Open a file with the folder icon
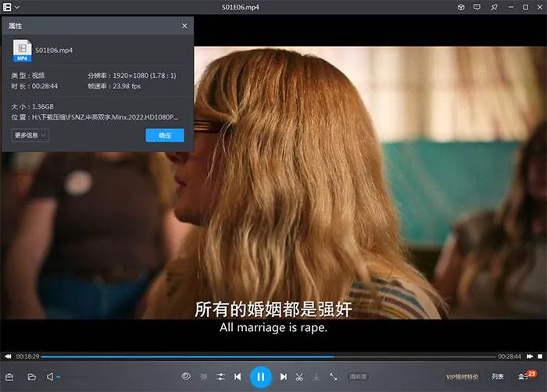Image resolution: width=547 pixels, height=392 pixels. (x=32, y=376)
